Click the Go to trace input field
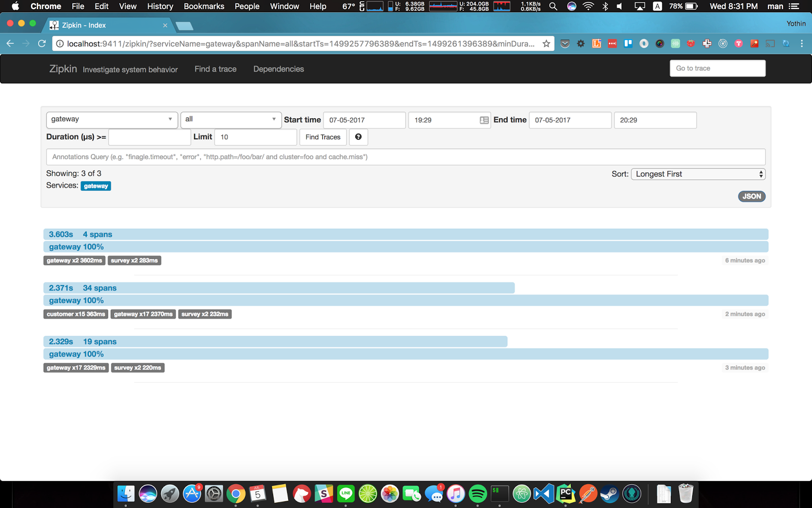The image size is (812, 508). pos(718,68)
